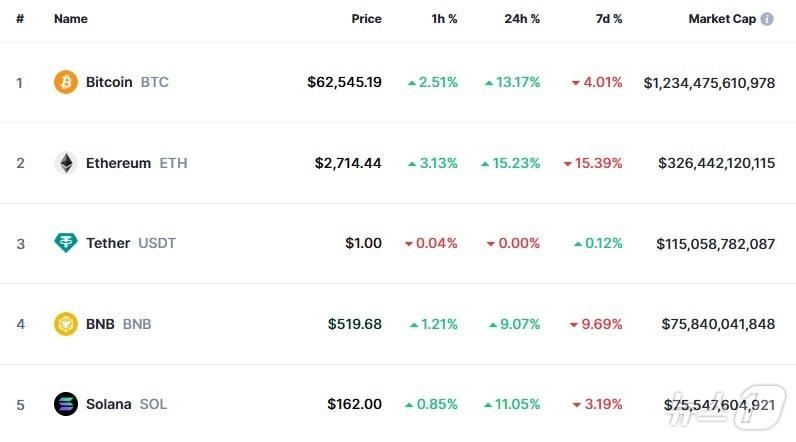Sort by the Price column header
The image size is (796, 442).
[x=366, y=19]
